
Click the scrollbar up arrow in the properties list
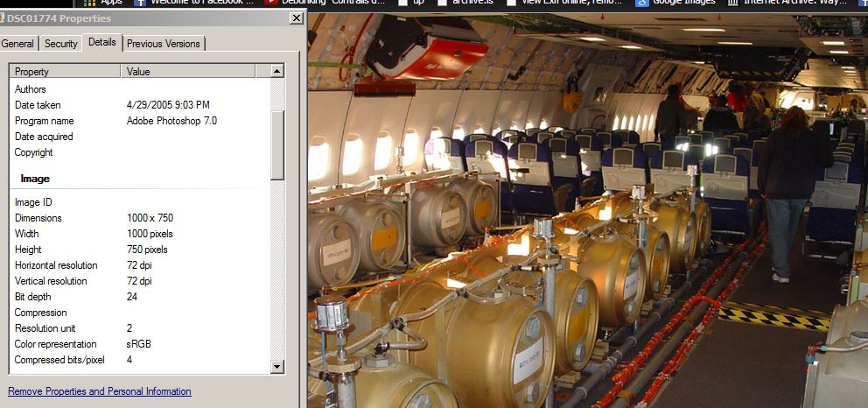(277, 71)
